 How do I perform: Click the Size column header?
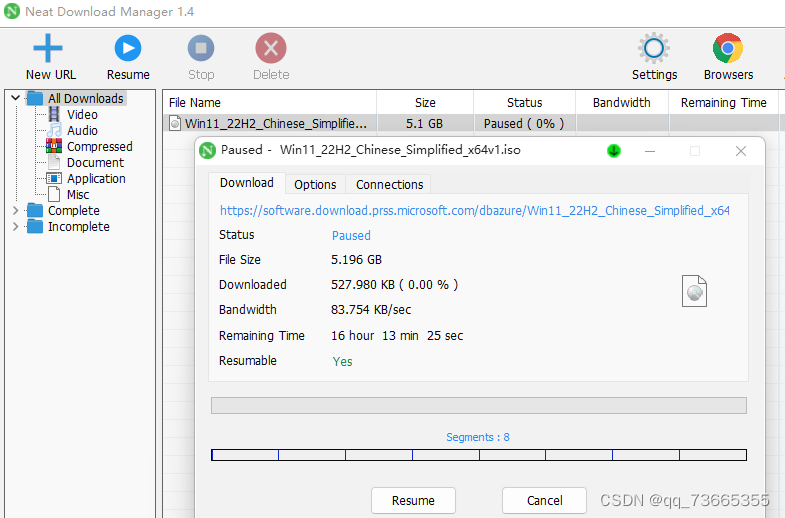coord(425,103)
